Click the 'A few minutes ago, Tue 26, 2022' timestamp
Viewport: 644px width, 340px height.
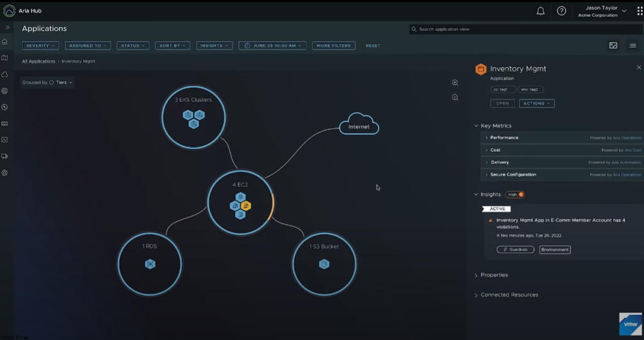pos(528,235)
